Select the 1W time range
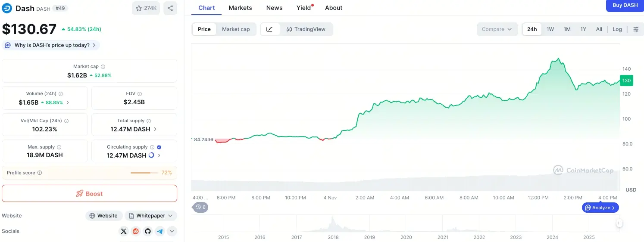The height and width of the screenshot is (242, 644). [x=550, y=29]
